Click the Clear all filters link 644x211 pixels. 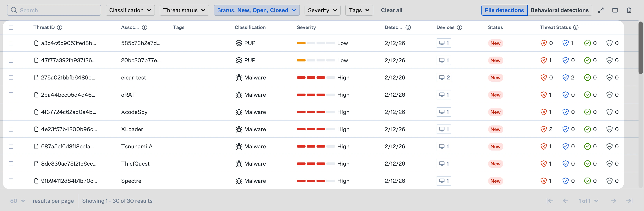coord(392,10)
